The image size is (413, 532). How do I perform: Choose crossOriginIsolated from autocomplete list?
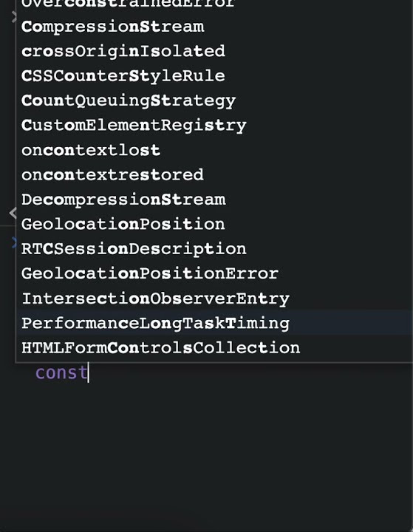click(214, 51)
